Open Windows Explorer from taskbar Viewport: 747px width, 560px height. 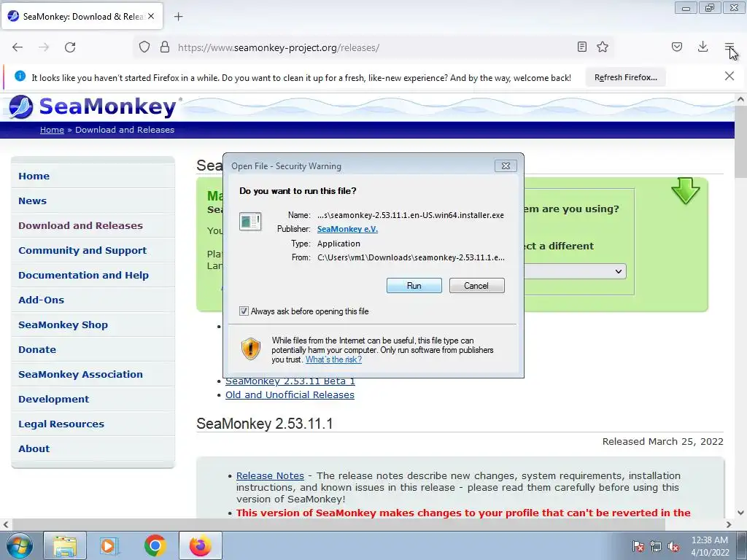pyautogui.click(x=65, y=545)
